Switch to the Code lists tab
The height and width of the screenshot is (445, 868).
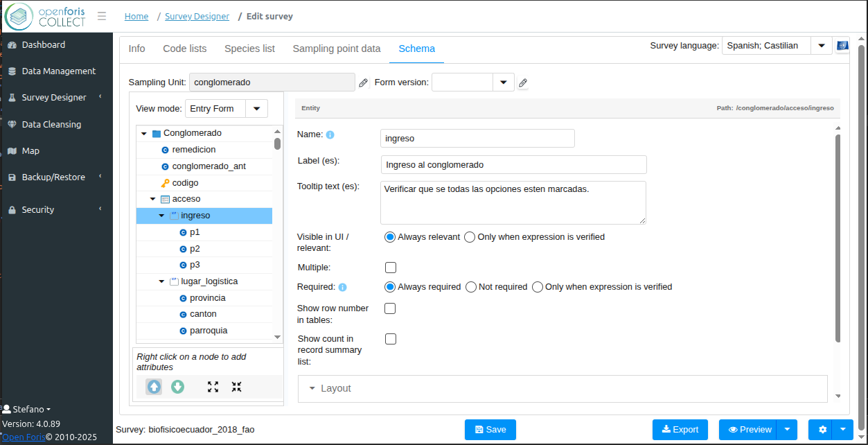pyautogui.click(x=185, y=49)
